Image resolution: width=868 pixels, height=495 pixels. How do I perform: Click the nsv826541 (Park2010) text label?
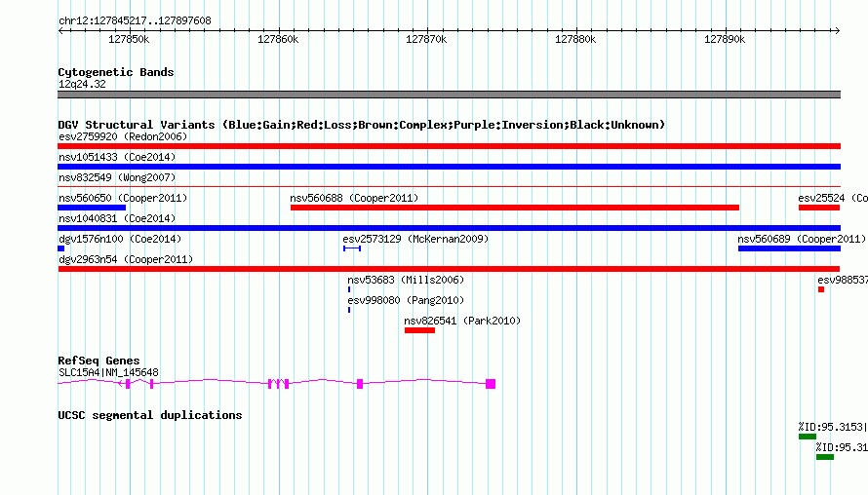click(x=462, y=321)
